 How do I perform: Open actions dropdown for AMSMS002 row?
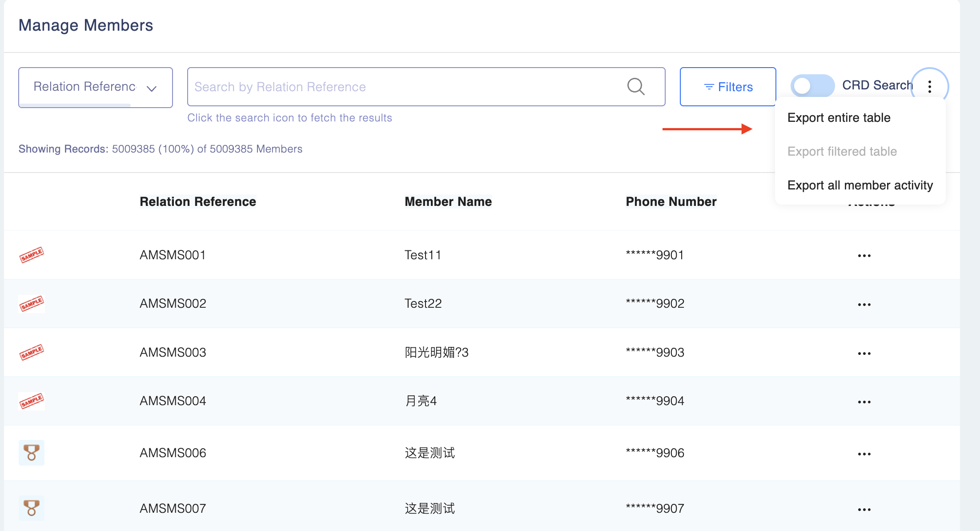[x=864, y=305]
